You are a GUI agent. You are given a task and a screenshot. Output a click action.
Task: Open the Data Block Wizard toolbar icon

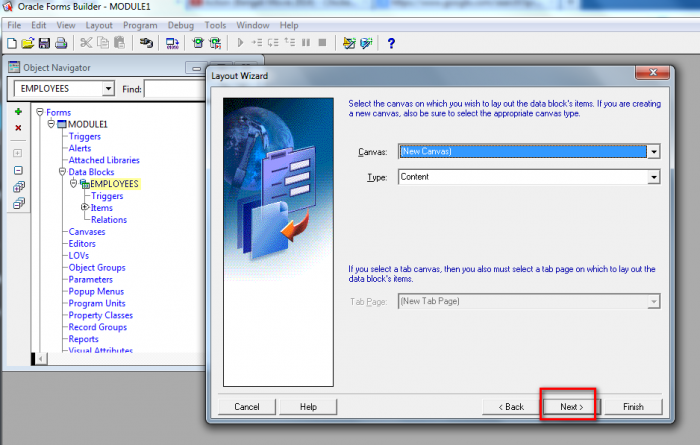349,43
